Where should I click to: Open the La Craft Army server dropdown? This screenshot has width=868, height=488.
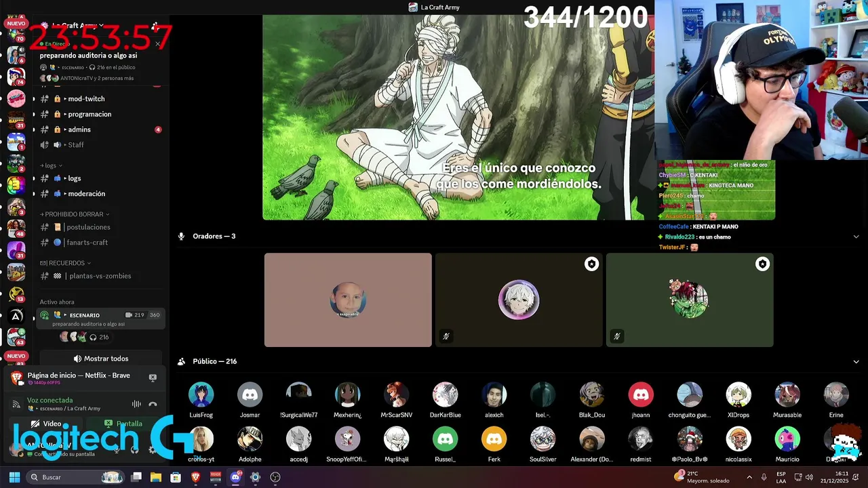(78, 26)
